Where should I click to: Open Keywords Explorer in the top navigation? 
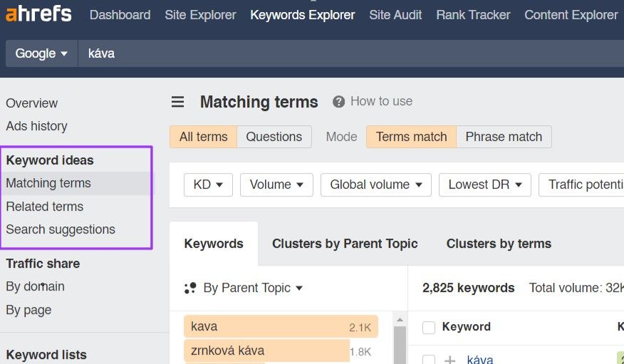303,15
